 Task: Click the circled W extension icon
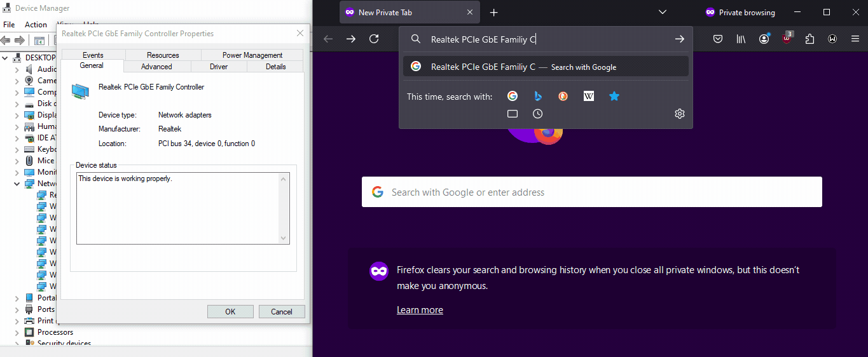(832, 39)
